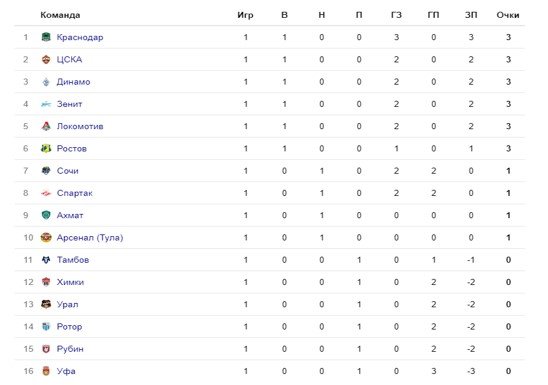Click the Очки column header

point(508,15)
